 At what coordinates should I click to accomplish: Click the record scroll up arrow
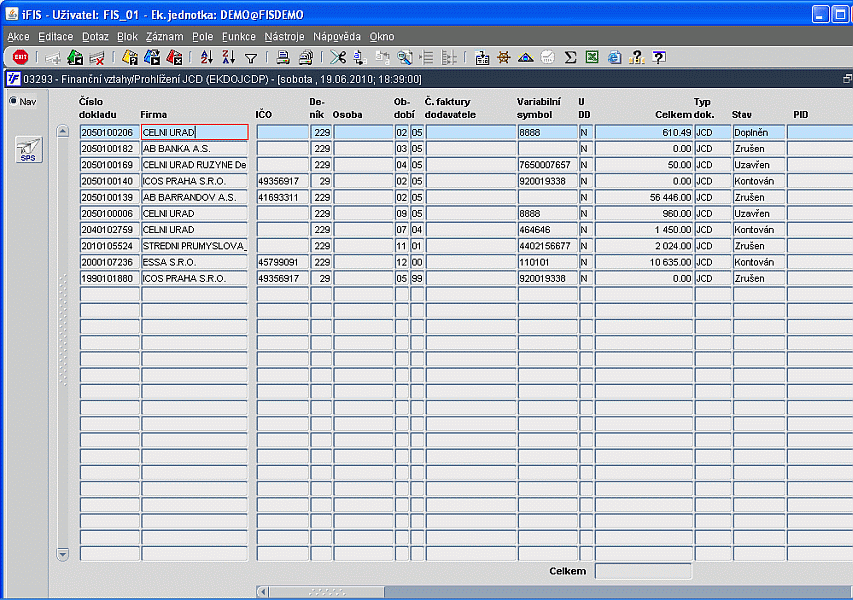(63, 131)
